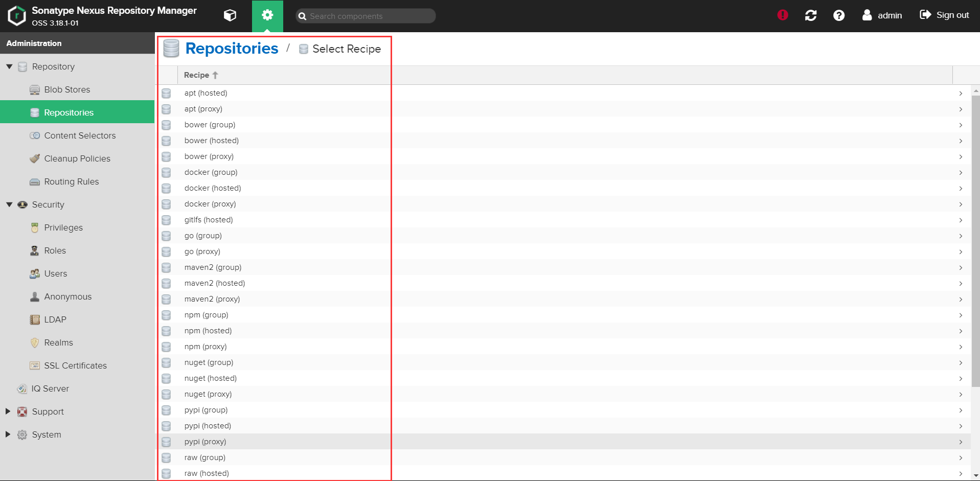Screen dimensions: 980x481
Task: Click the Privileges medal icon
Action: pos(35,227)
